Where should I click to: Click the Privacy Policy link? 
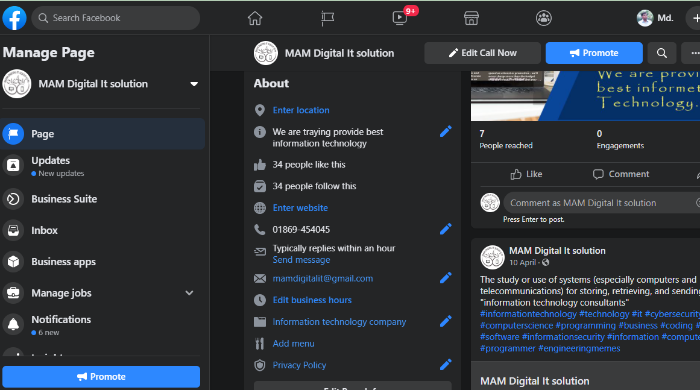pos(299,365)
